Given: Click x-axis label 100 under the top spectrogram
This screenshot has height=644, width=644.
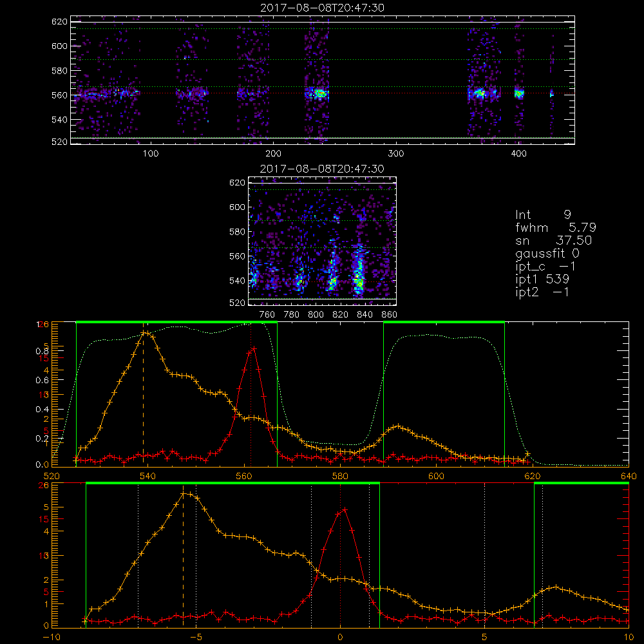Looking at the screenshot, I should [150, 154].
